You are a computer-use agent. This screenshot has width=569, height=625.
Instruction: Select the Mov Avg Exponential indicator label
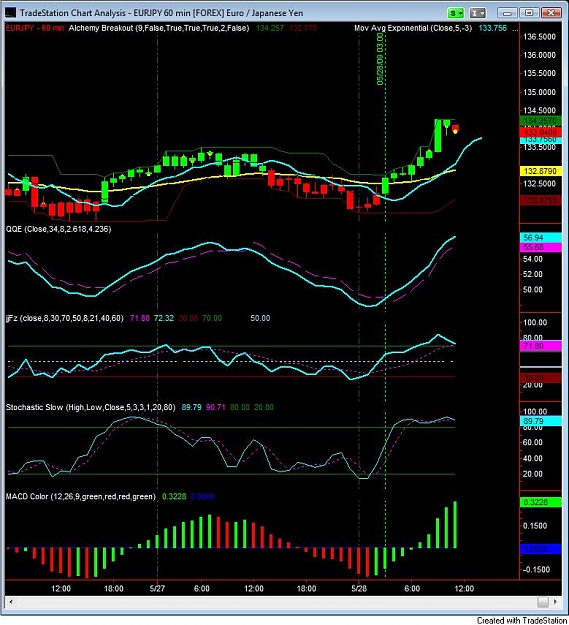coord(413,28)
